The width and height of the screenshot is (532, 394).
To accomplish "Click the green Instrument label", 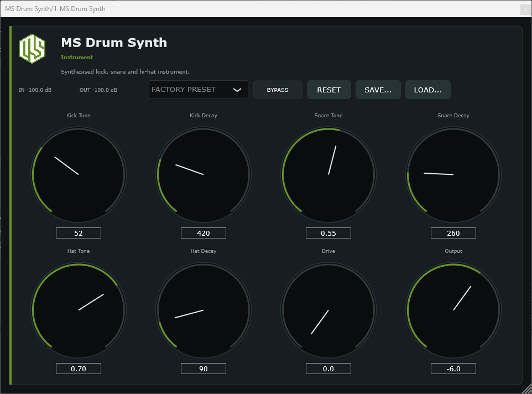I will [x=77, y=58].
